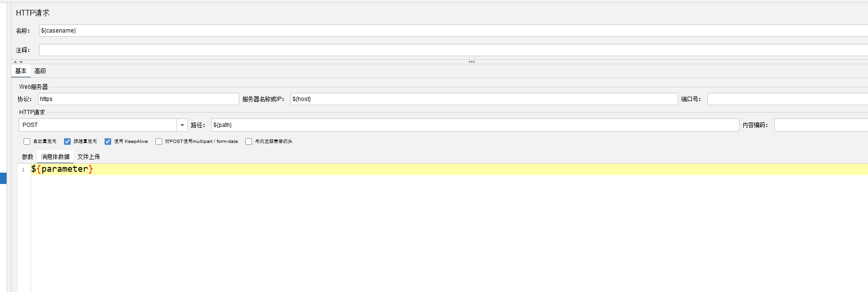
Task: Click the ${parameter} line in body editor
Action: (449, 169)
